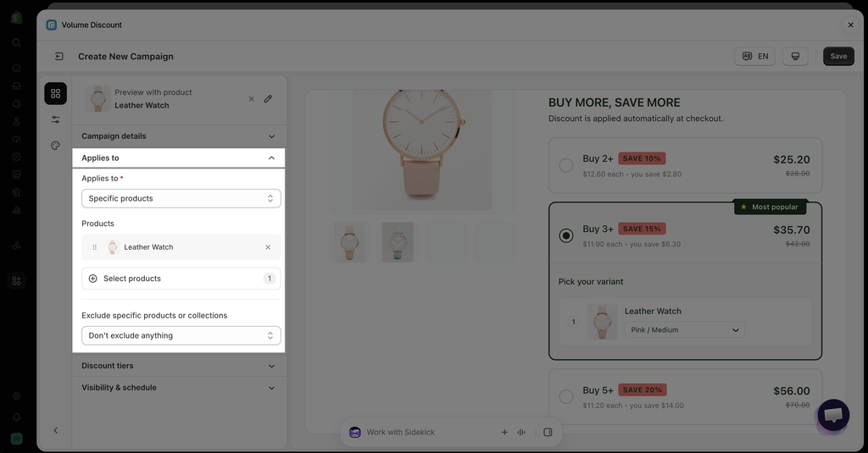The width and height of the screenshot is (868, 453).
Task: Click the BUY MORE, SAVE MORE heading
Action: 615,103
